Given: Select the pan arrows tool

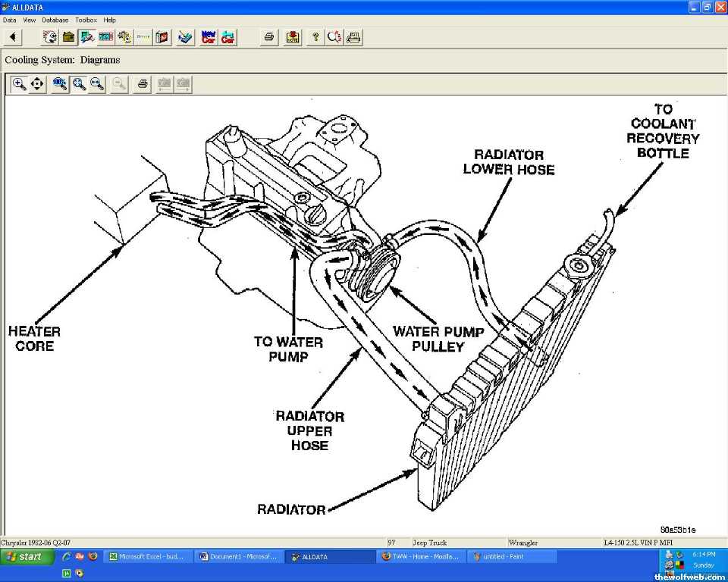Looking at the screenshot, I should 37,84.
